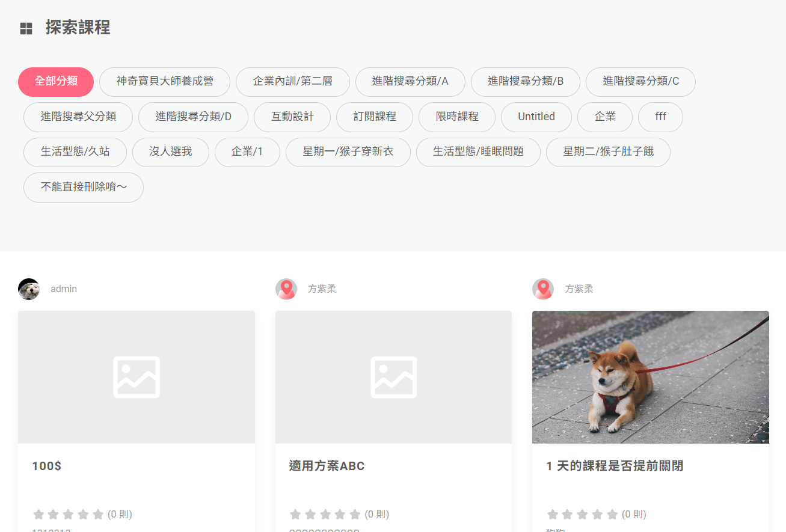Screen dimensions: 786x532
Task: Select 進階搜尋分類/B filter chip
Action: pyautogui.click(x=526, y=82)
